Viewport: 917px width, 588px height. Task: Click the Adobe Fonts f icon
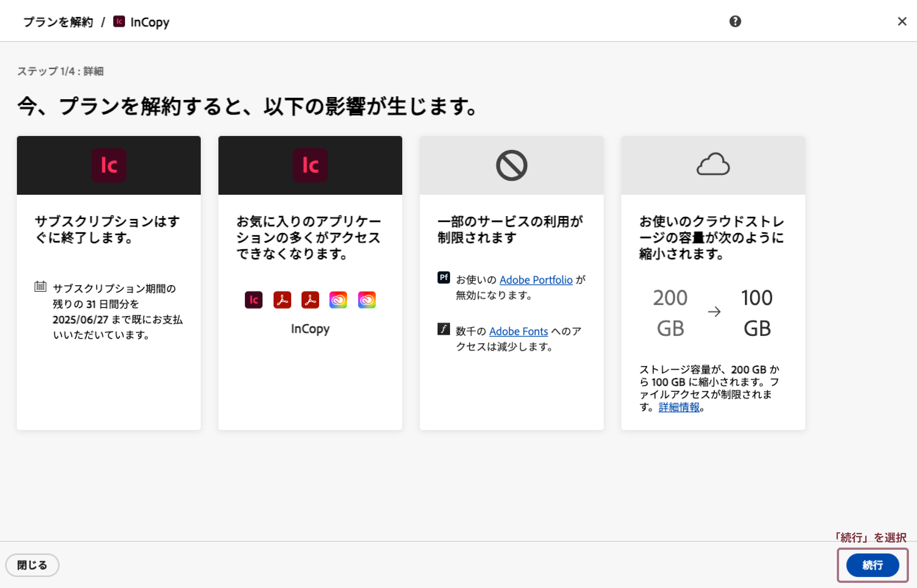click(443, 329)
